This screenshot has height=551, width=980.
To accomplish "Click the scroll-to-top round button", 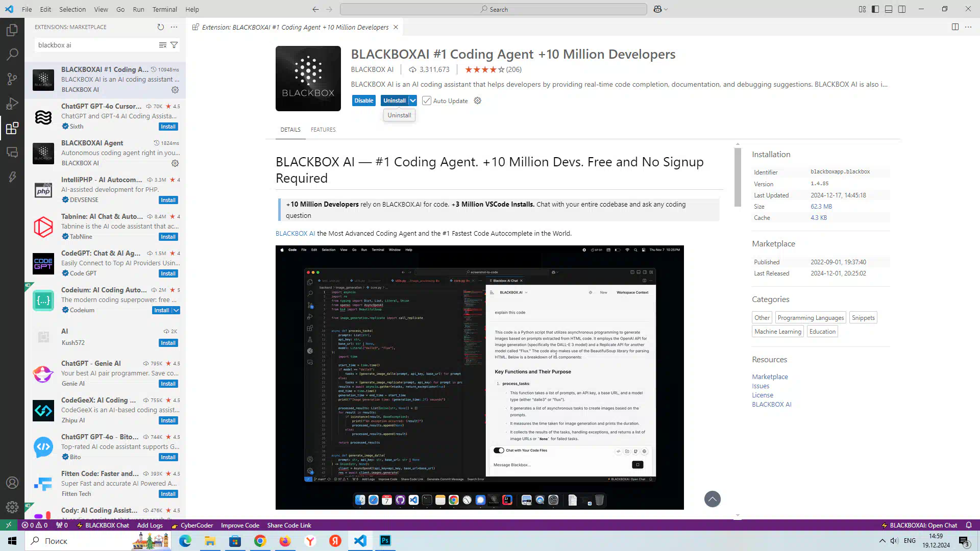I will pyautogui.click(x=713, y=499).
